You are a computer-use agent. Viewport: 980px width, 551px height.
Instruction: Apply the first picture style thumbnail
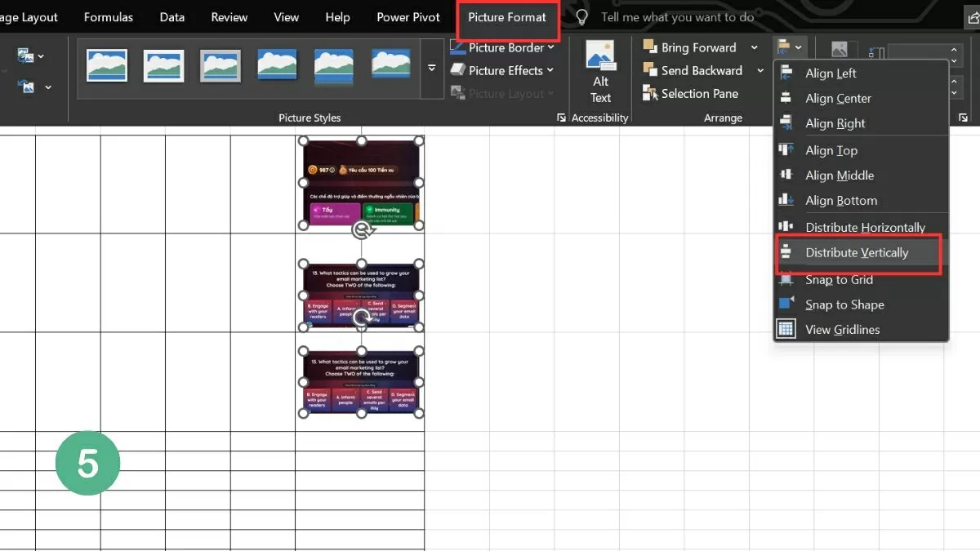[x=107, y=65]
